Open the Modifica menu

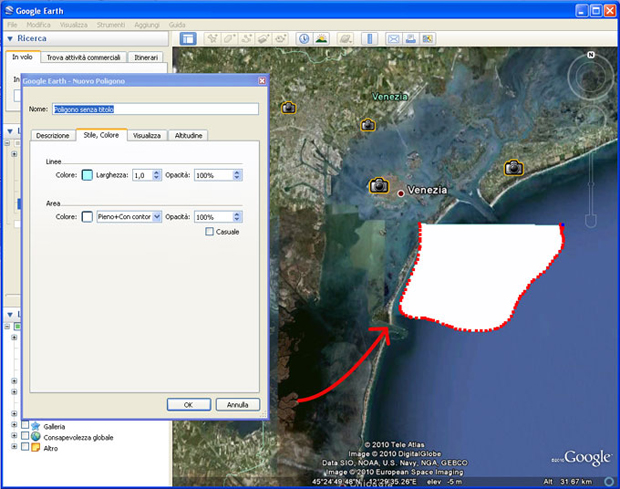tap(38, 25)
